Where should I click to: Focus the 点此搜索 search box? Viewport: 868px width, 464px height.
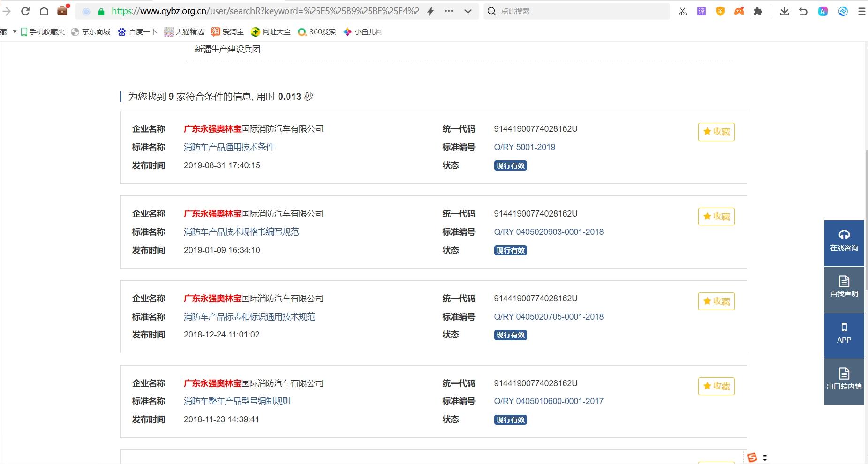coord(577,11)
